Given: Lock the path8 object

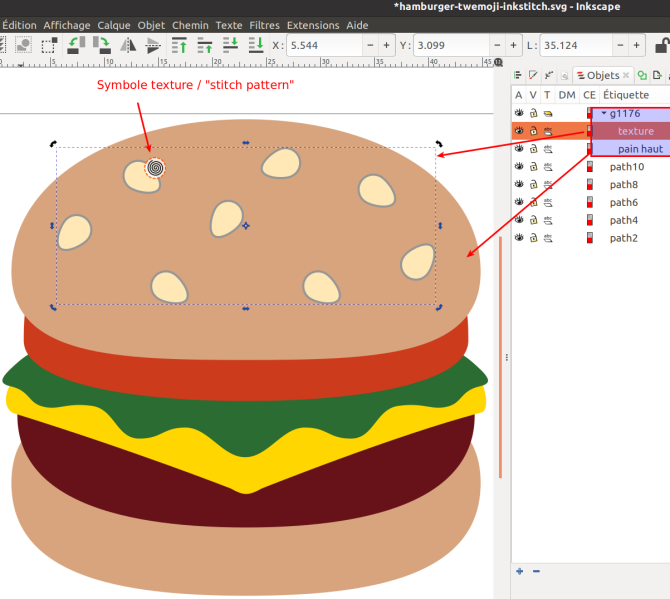Looking at the screenshot, I should 533,185.
